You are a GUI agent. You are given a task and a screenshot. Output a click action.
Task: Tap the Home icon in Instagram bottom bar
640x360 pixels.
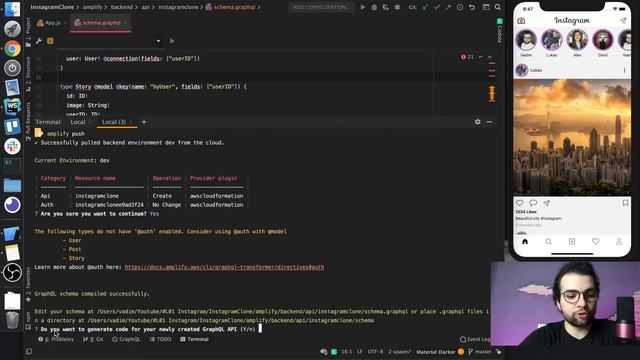click(x=525, y=242)
